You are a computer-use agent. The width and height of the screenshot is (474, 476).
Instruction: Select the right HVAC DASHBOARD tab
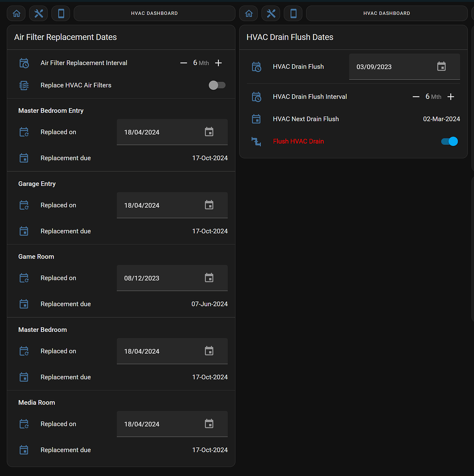pyautogui.click(x=386, y=13)
